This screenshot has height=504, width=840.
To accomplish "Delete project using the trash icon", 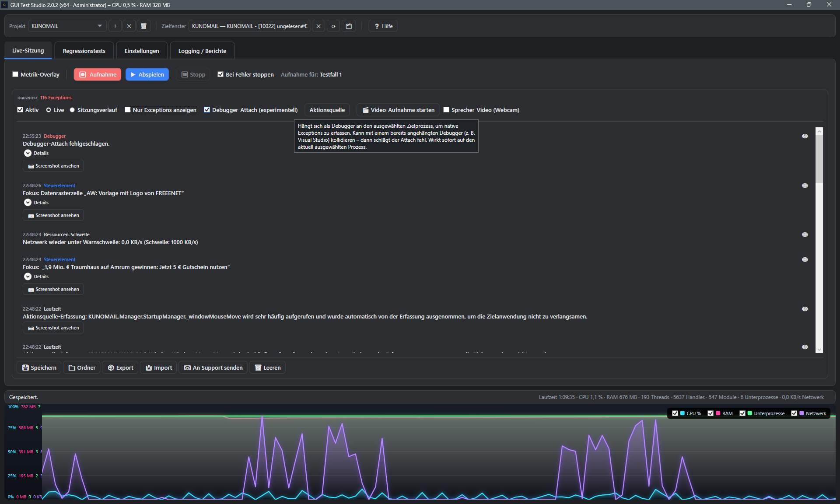I will click(x=143, y=26).
